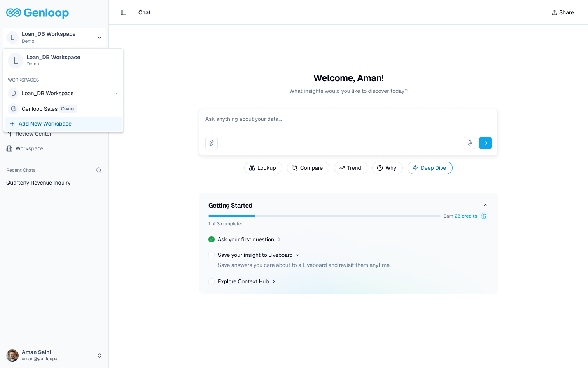Select the Why mode chip
Screen dimensions: 588x368
coord(387,168)
